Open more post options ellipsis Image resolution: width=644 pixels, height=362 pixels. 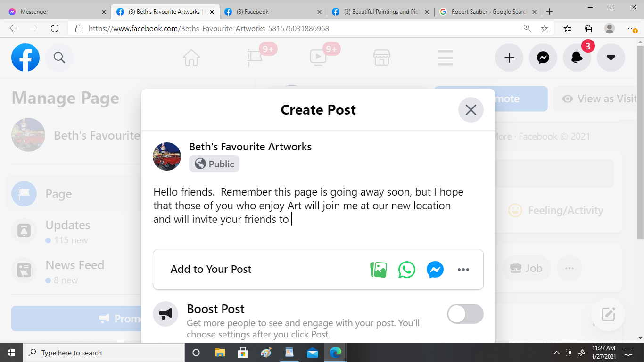pyautogui.click(x=463, y=270)
